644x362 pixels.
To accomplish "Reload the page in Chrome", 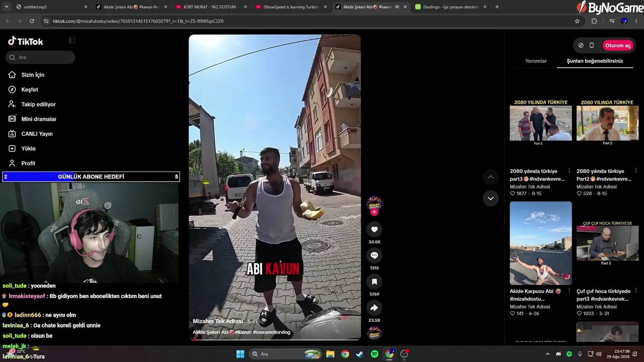I will tap(32, 21).
